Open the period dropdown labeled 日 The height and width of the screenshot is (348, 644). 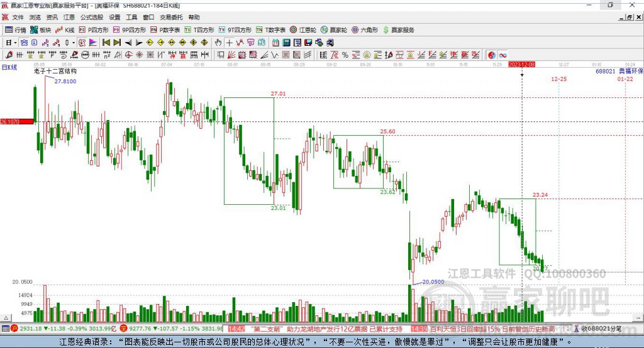[x=11, y=43]
